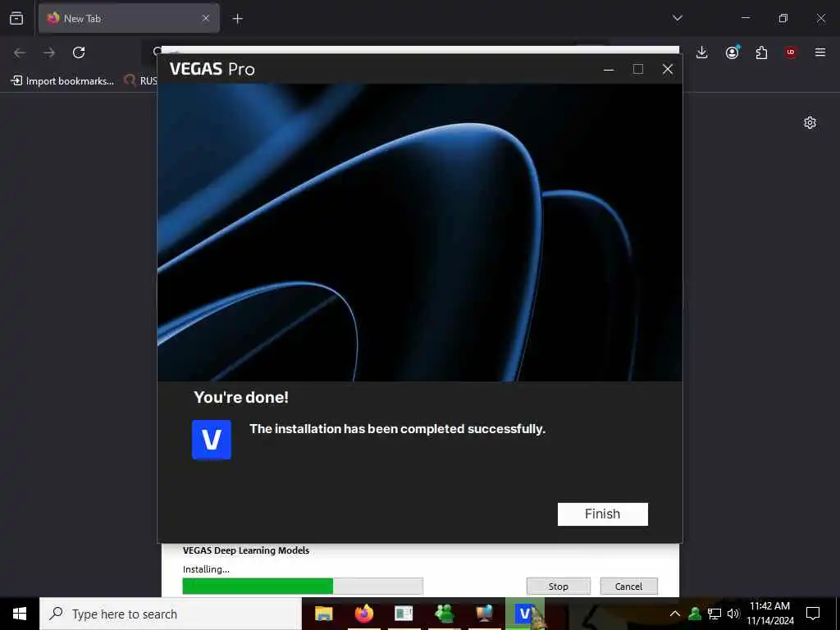Open the Windows Start menu

coord(20,614)
